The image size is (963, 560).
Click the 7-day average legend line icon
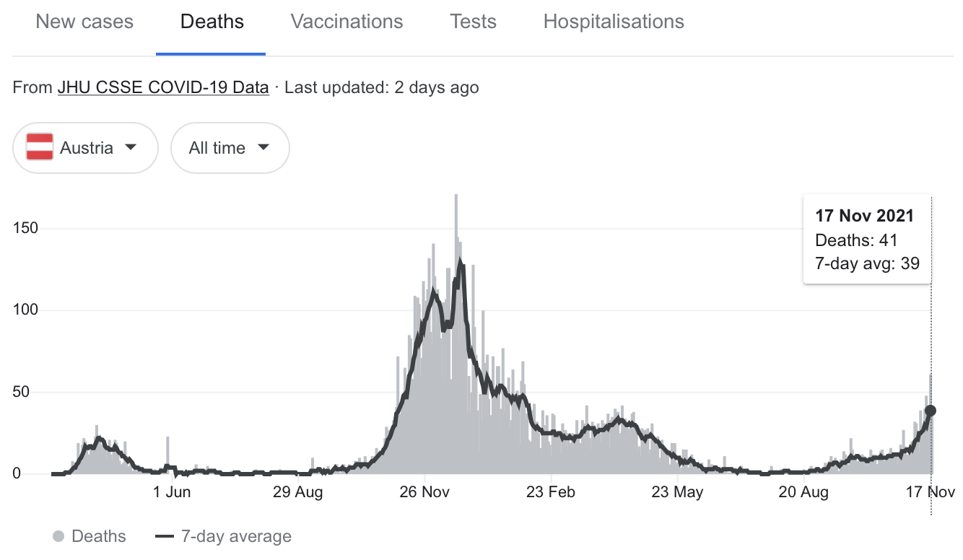click(x=165, y=537)
